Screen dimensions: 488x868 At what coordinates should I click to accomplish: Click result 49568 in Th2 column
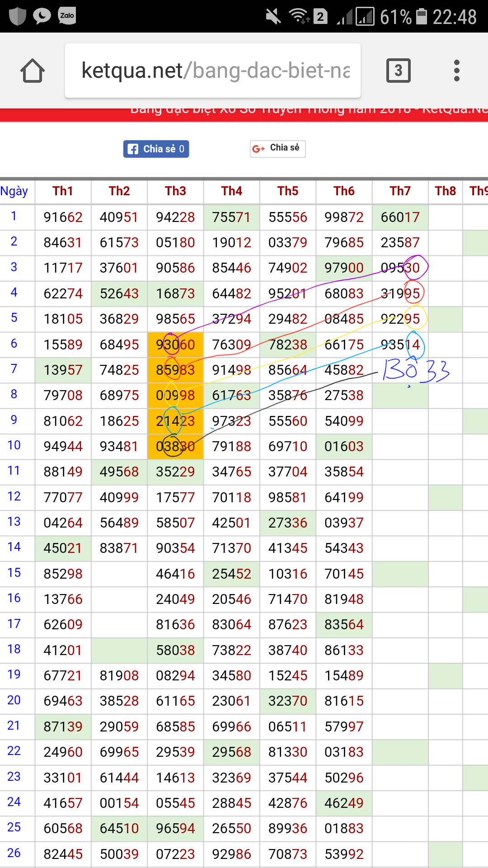click(x=119, y=472)
